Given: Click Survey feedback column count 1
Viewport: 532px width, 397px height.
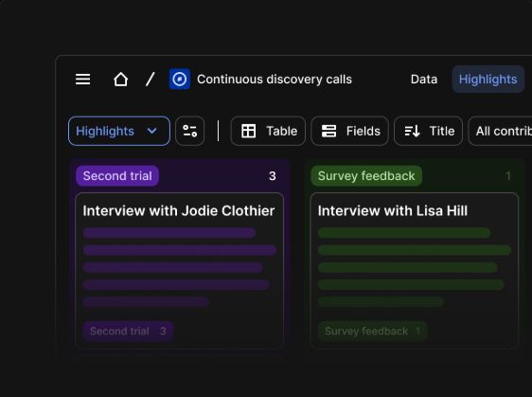Looking at the screenshot, I should coord(508,176).
